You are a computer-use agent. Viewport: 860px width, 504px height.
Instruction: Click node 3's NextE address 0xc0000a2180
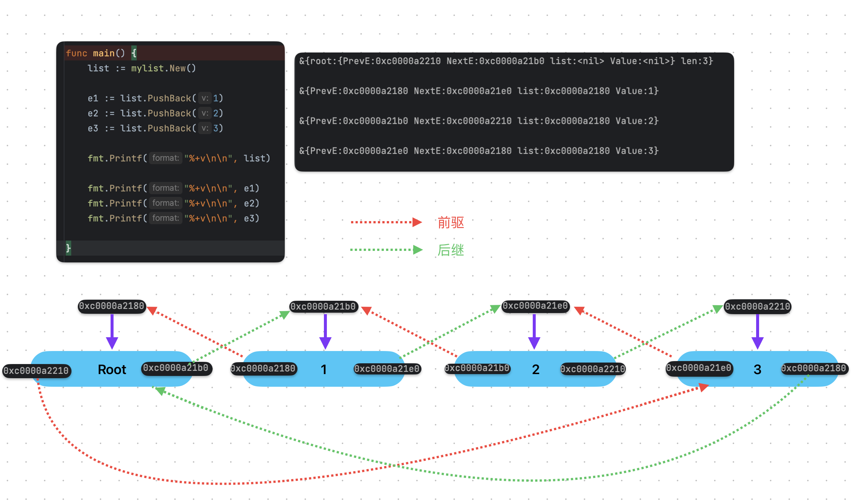[x=814, y=369]
